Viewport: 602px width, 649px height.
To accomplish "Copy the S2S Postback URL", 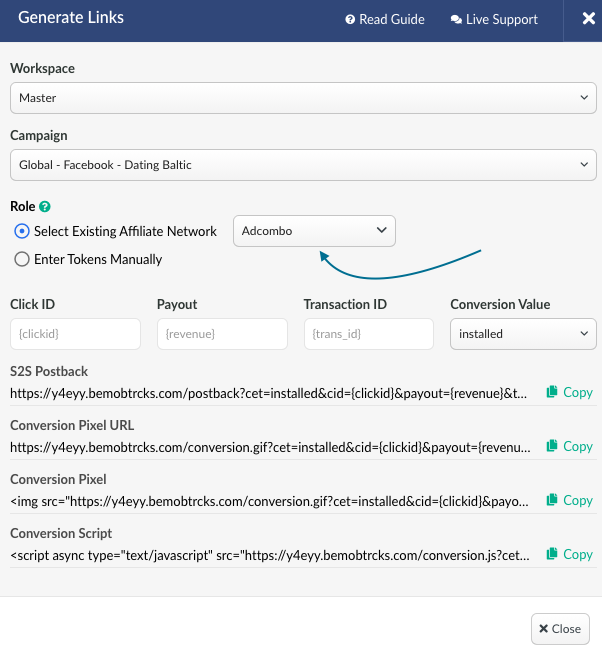I will (x=570, y=392).
